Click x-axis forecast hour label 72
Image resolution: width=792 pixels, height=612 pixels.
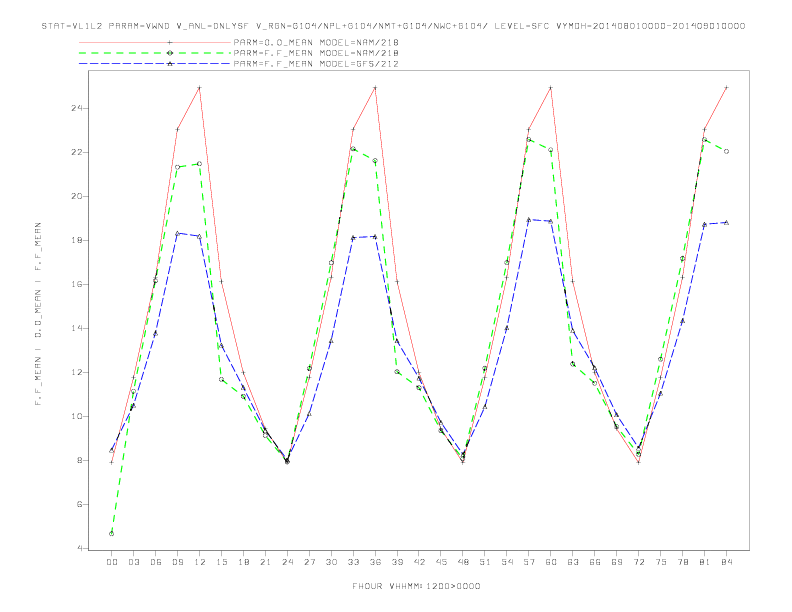tap(639, 562)
